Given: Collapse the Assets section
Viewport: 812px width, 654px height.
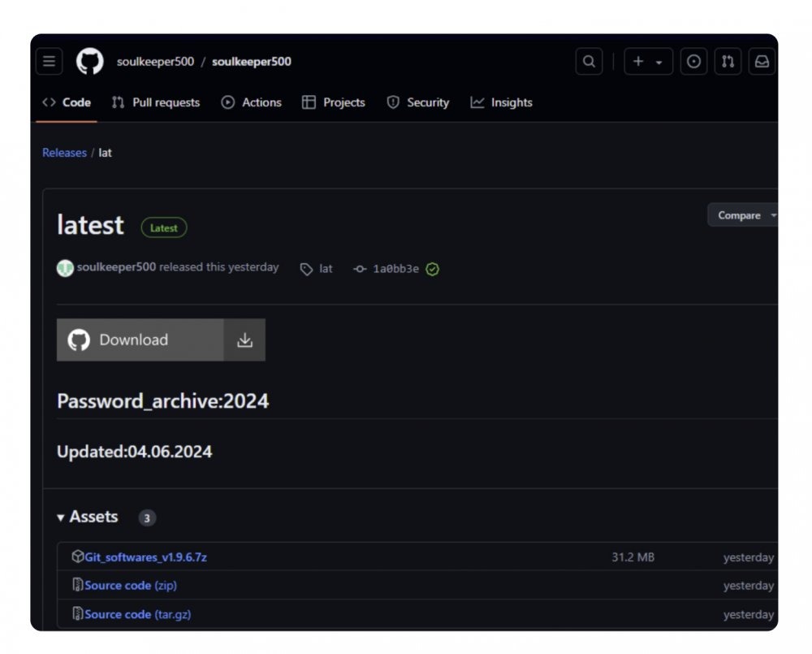Looking at the screenshot, I should click(x=88, y=517).
